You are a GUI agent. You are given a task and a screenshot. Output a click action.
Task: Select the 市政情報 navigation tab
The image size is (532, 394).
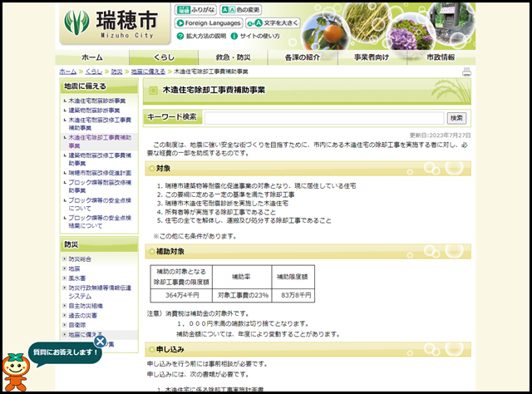441,57
